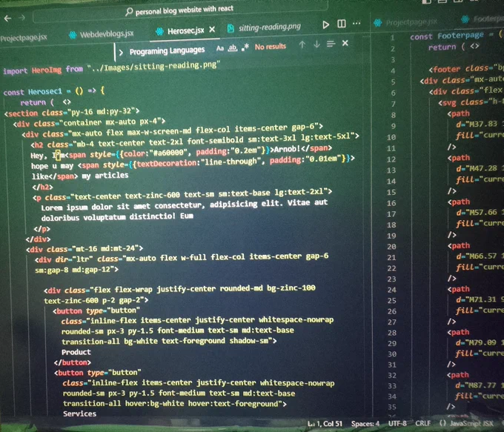Click 'No results' text in find widget
This screenshot has width=504, height=432.
click(x=271, y=47)
